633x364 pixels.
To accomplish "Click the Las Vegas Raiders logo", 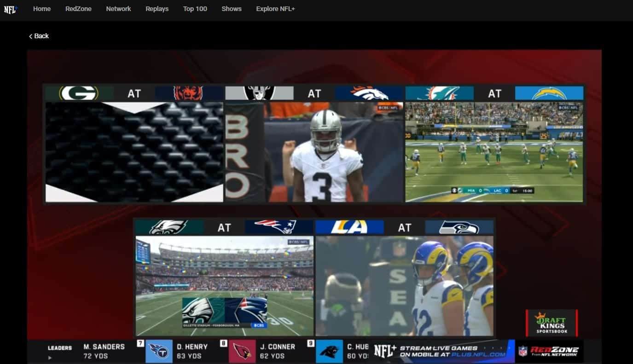I will pos(259,93).
